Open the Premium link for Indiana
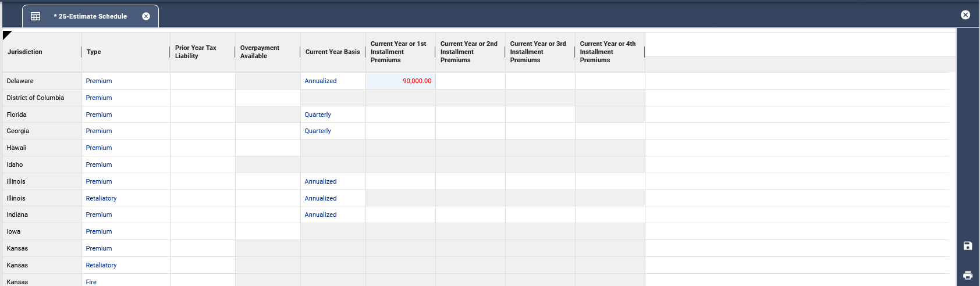The image size is (980, 286). [x=99, y=214]
